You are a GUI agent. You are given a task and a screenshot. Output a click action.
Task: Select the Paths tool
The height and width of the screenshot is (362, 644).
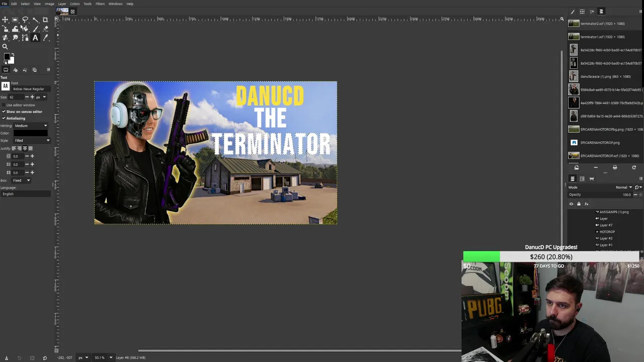(25, 38)
